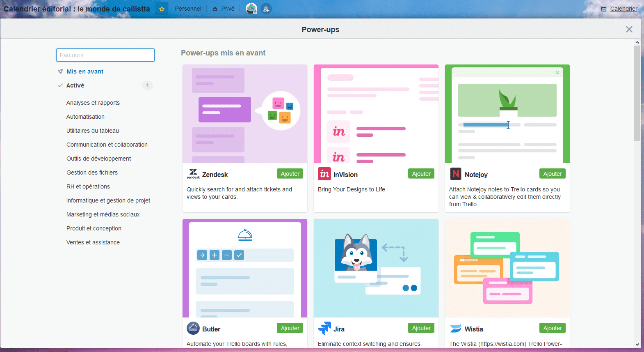Click "Bring Your Designs to Life" description
The width and height of the screenshot is (644, 352).
[x=352, y=189]
